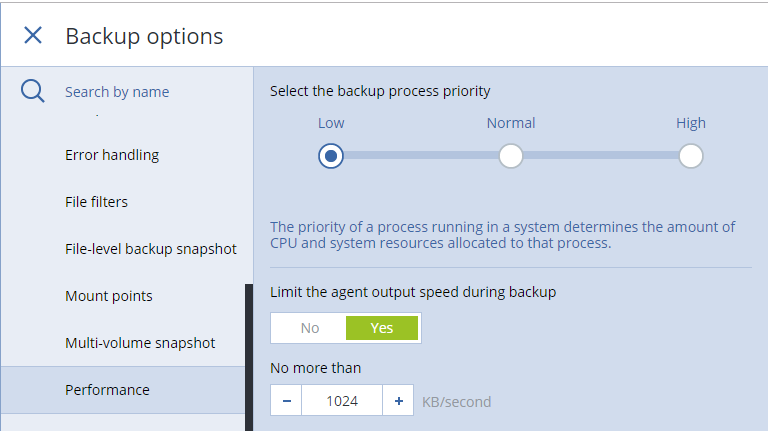Open Error handling options

coord(112,155)
